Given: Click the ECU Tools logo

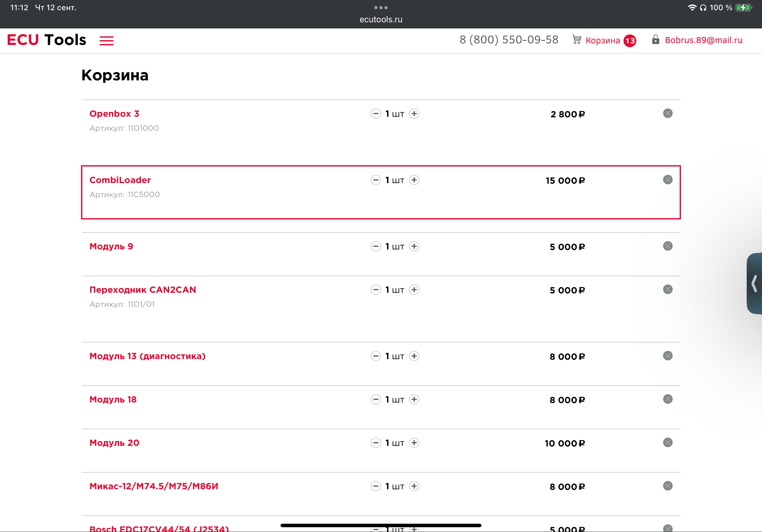Looking at the screenshot, I should click(47, 40).
